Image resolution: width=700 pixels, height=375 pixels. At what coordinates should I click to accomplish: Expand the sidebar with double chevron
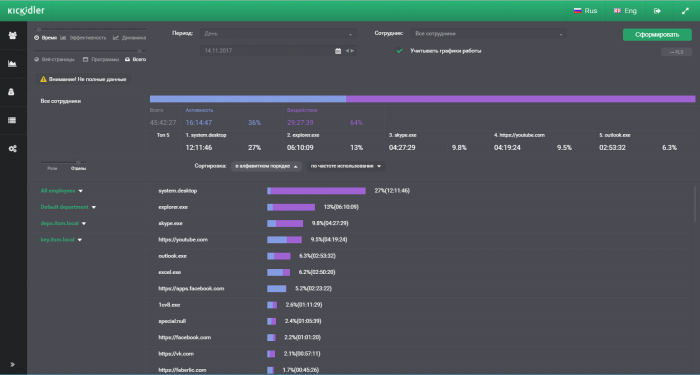12,364
